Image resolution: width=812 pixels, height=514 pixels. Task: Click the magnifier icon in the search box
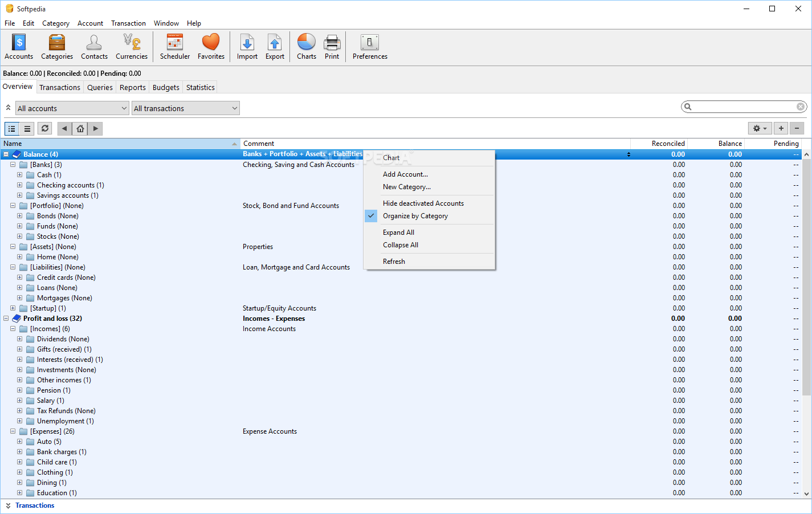point(688,107)
